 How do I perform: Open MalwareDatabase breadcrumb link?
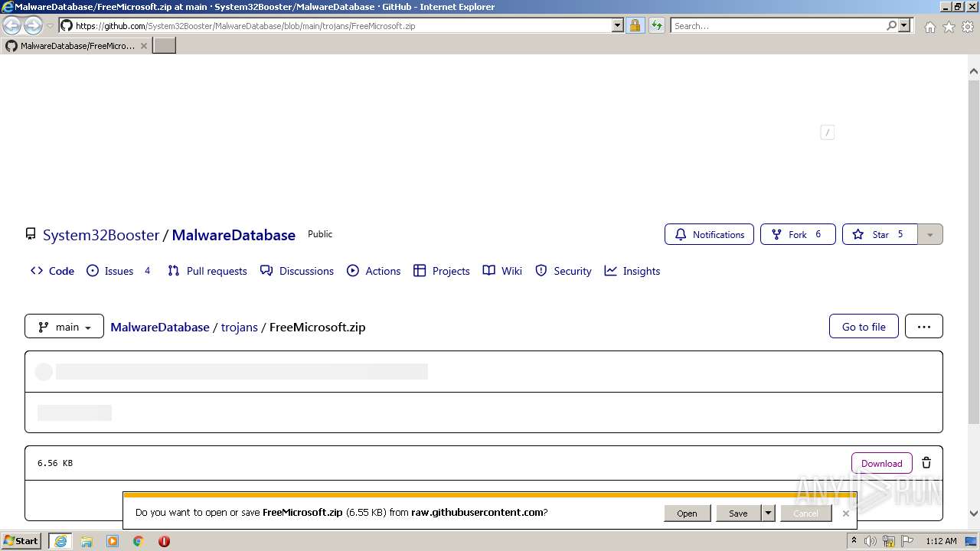[x=160, y=327]
